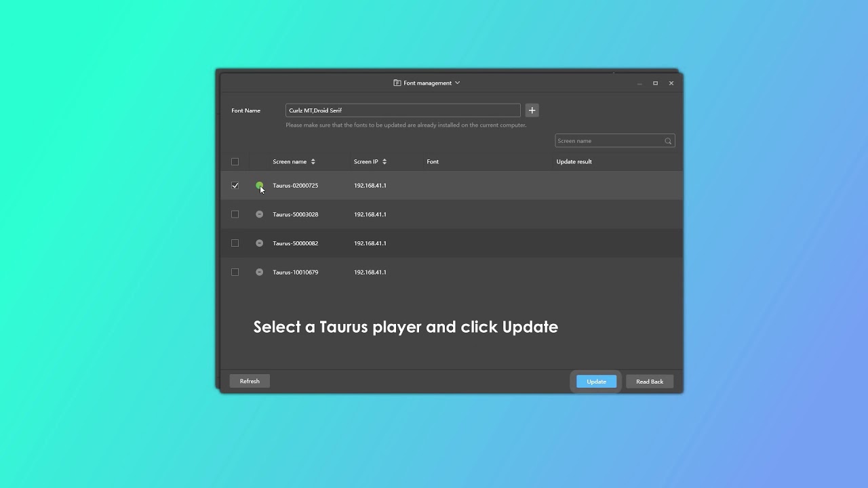Viewport: 868px width, 488px height.
Task: Click the Refresh button
Action: 250,381
